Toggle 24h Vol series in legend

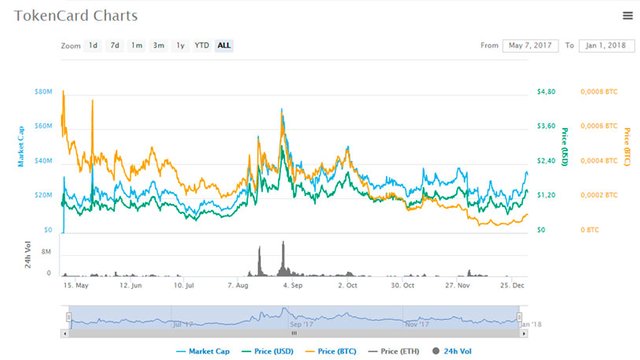point(452,351)
